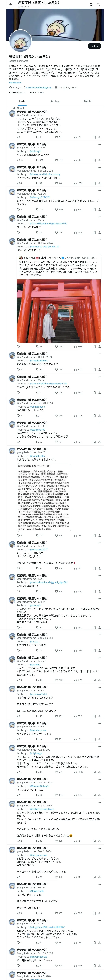Follow the @sugoiedamame account
Viewport: 110px width, 980px height.
[x=94, y=46]
